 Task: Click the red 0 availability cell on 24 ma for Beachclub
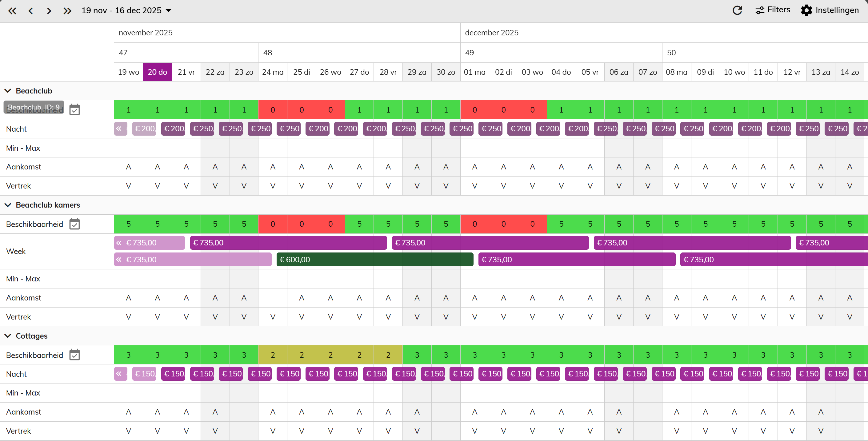273,110
